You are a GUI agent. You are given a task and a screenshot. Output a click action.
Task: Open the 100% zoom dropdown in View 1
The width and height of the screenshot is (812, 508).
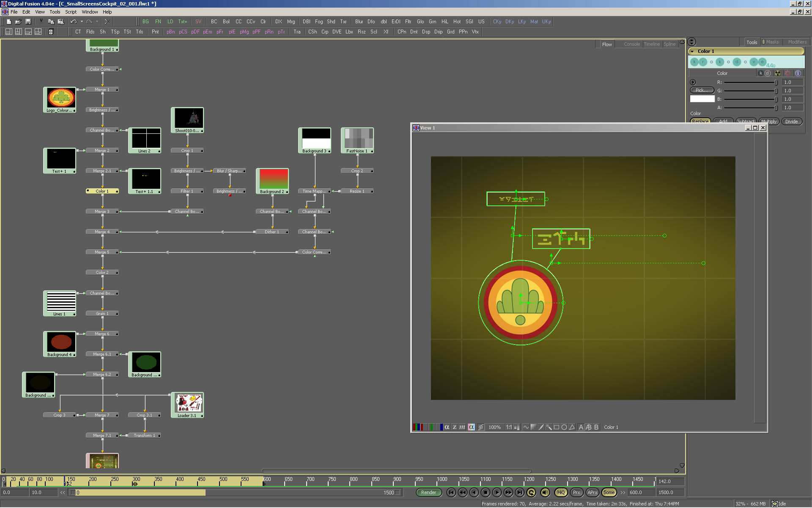click(494, 427)
